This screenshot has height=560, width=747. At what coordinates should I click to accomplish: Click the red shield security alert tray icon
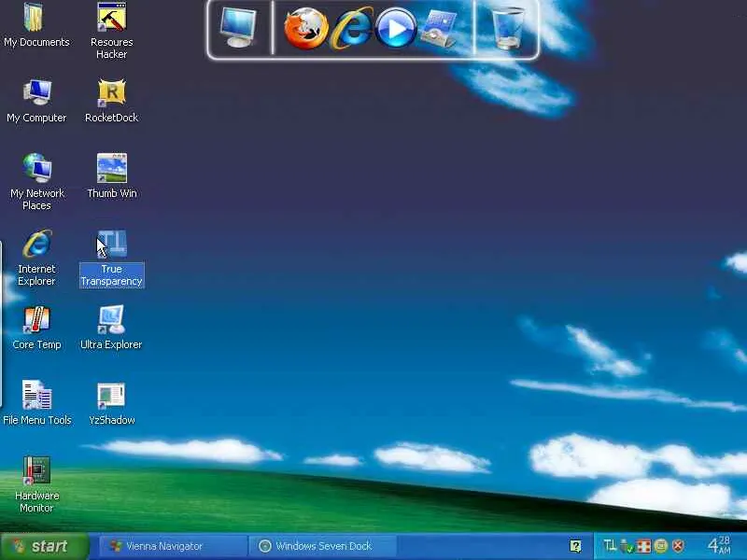[678, 546]
